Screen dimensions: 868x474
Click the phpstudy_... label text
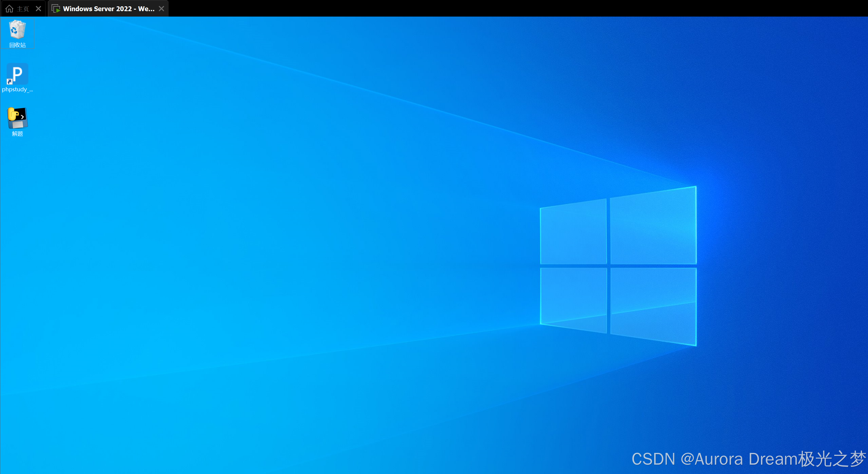point(17,89)
